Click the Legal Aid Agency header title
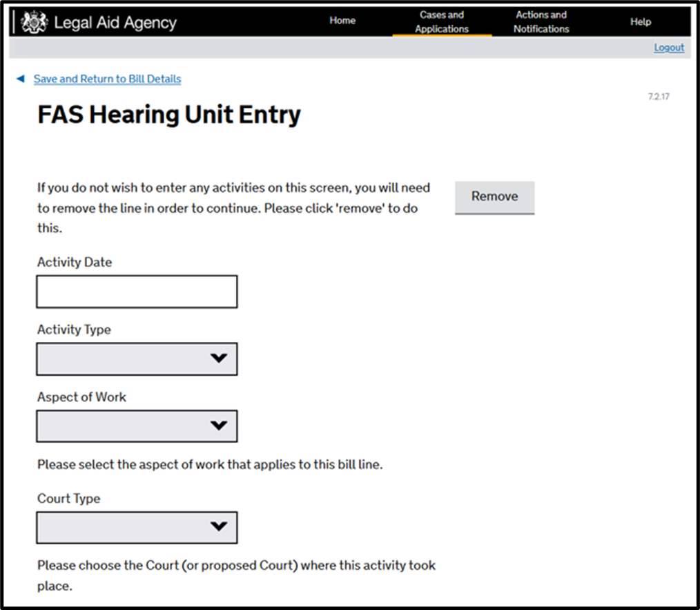Image resolution: width=700 pixels, height=610 pixels. point(115,23)
